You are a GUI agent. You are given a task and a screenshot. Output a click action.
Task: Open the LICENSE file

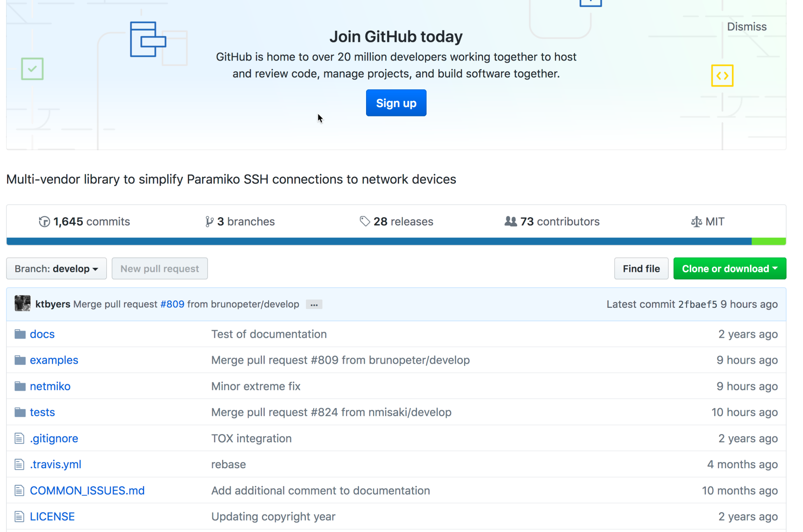pyautogui.click(x=52, y=516)
